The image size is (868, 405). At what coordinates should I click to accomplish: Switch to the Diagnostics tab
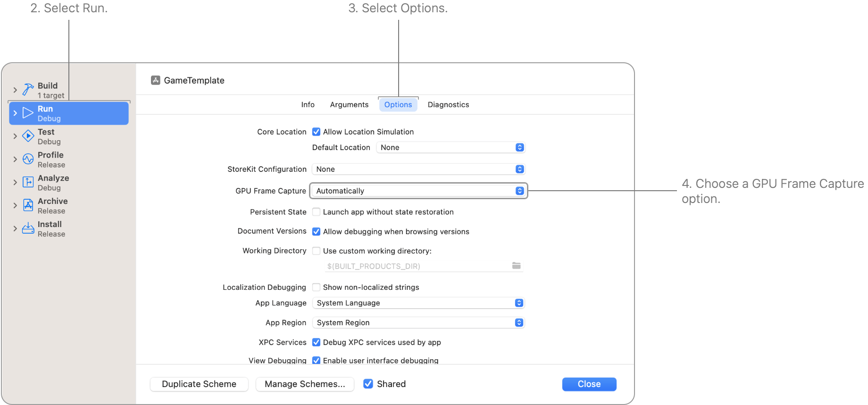[448, 104]
